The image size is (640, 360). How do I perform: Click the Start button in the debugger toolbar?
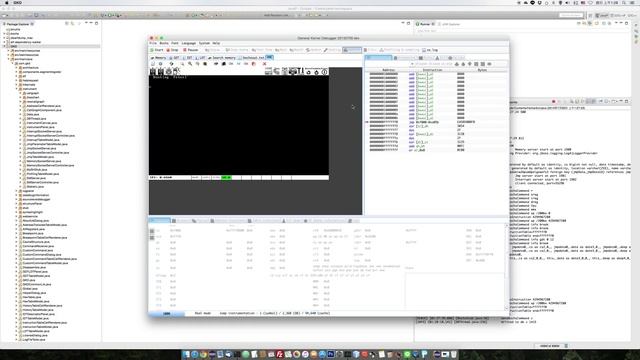(x=157, y=50)
